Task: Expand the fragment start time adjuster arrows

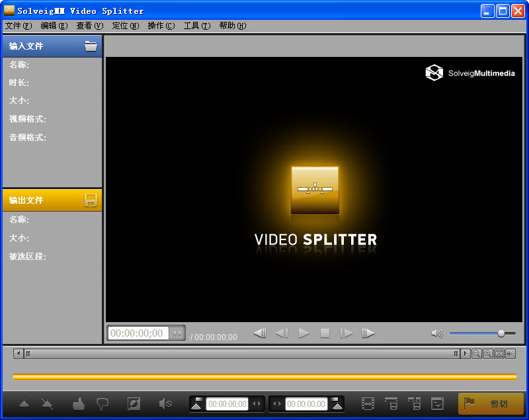Action: 258,403
